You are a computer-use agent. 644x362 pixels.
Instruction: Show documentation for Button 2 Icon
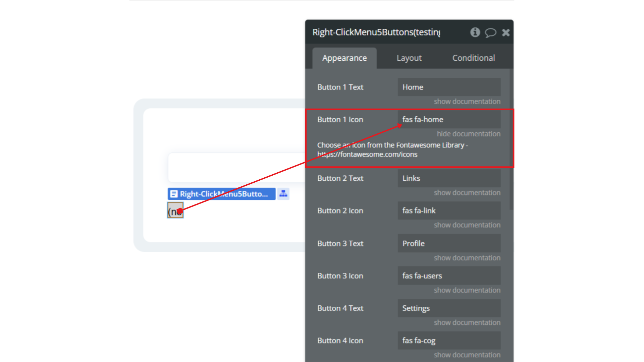click(x=467, y=225)
